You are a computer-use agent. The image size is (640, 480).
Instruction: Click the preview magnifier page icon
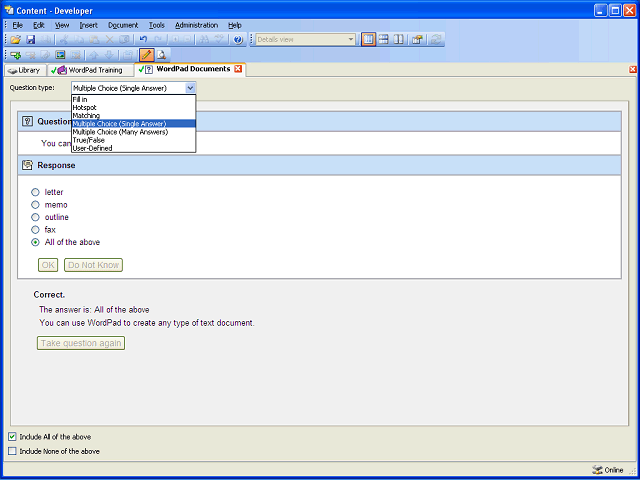point(162,55)
